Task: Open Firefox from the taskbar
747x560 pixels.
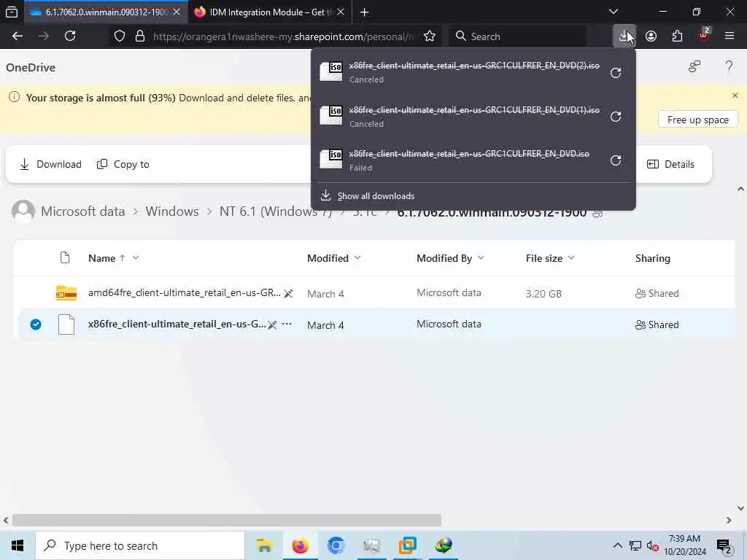Action: pyautogui.click(x=300, y=545)
